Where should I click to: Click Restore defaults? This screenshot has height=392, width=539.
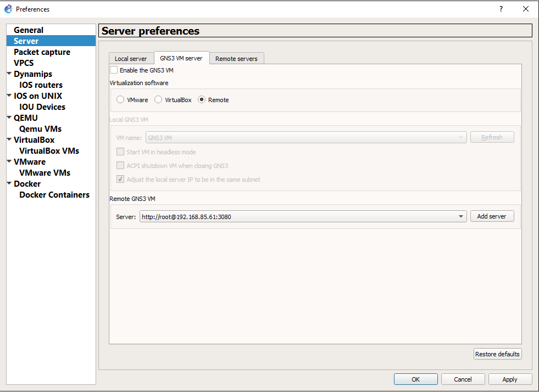(497, 354)
